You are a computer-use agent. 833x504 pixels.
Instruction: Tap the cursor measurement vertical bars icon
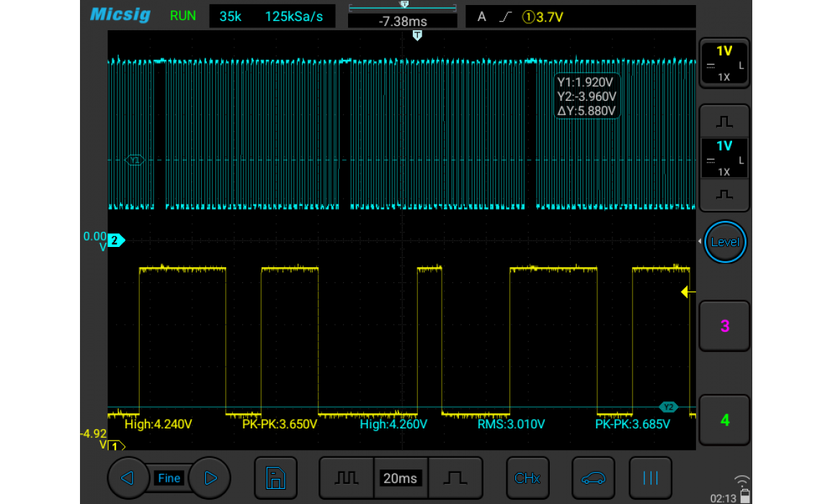650,478
